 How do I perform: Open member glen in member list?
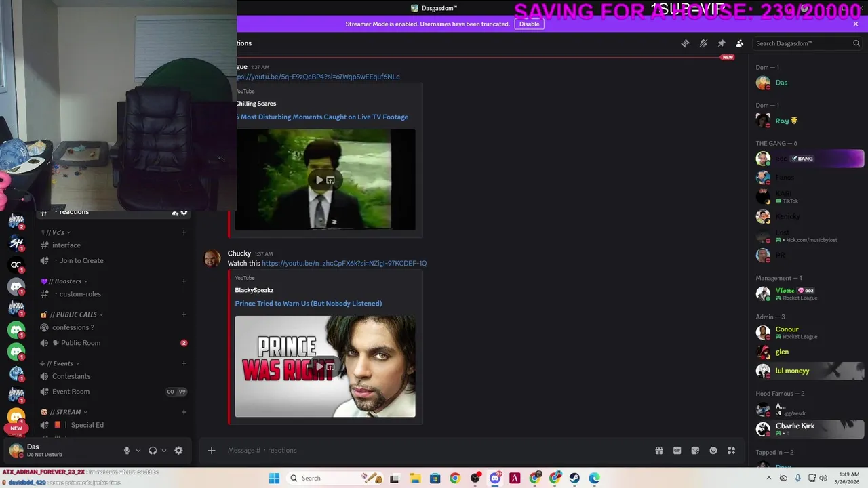(x=808, y=352)
